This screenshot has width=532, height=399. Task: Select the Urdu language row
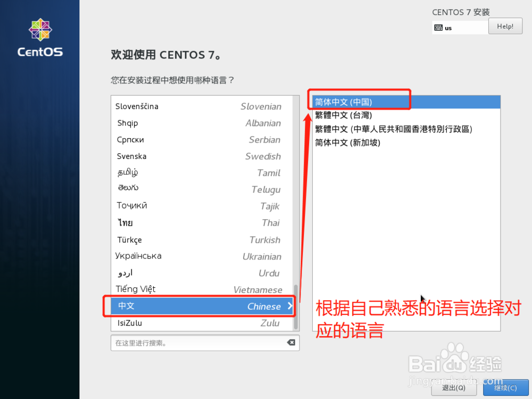pyautogui.click(x=202, y=273)
